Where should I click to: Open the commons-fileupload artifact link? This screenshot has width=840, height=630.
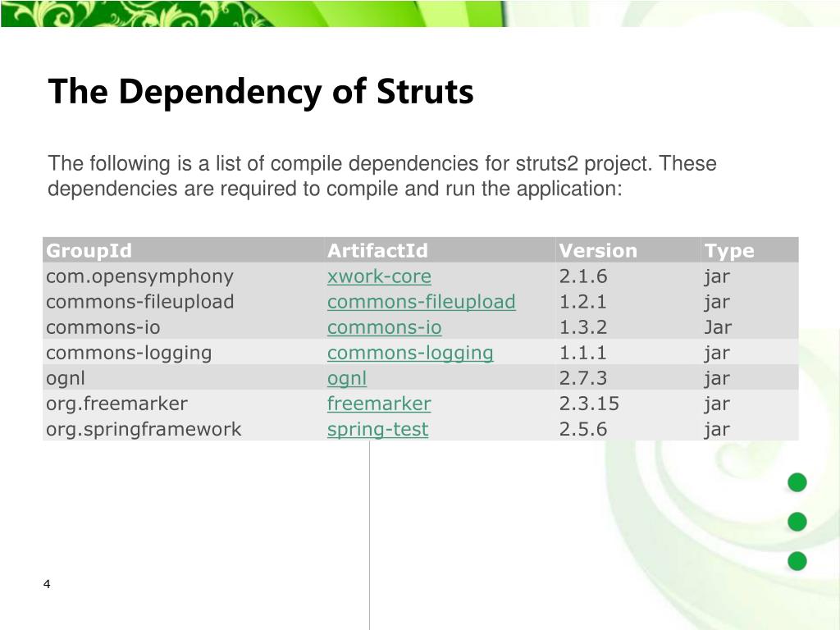421,302
